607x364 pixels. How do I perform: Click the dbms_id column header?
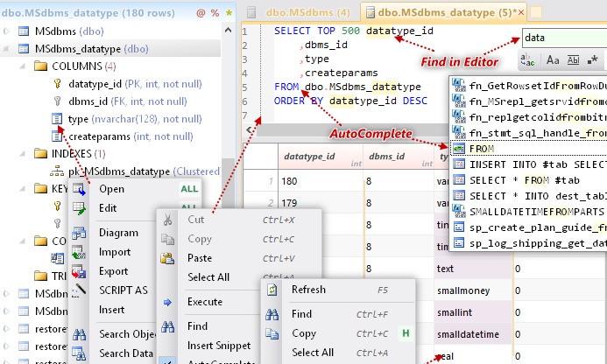point(399,157)
